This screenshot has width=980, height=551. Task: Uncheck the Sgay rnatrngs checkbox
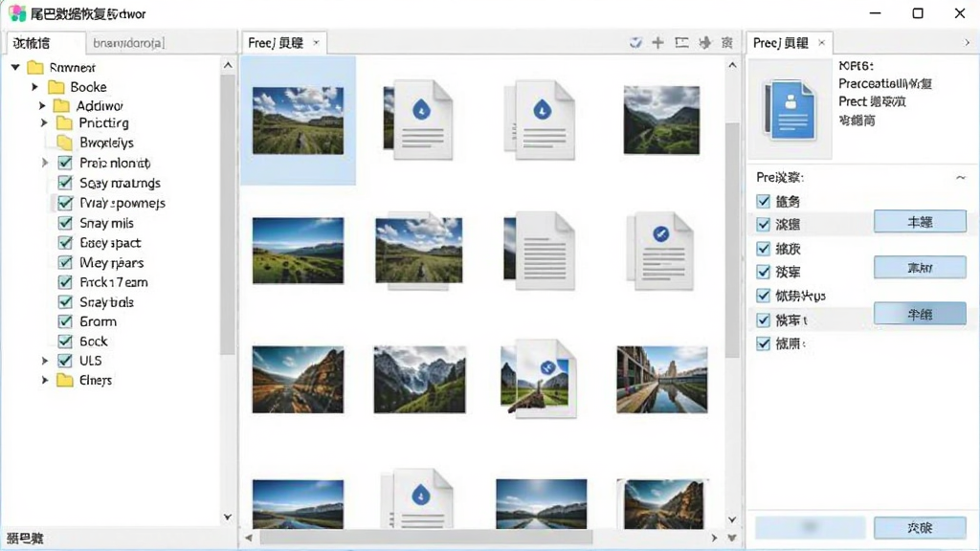point(65,183)
